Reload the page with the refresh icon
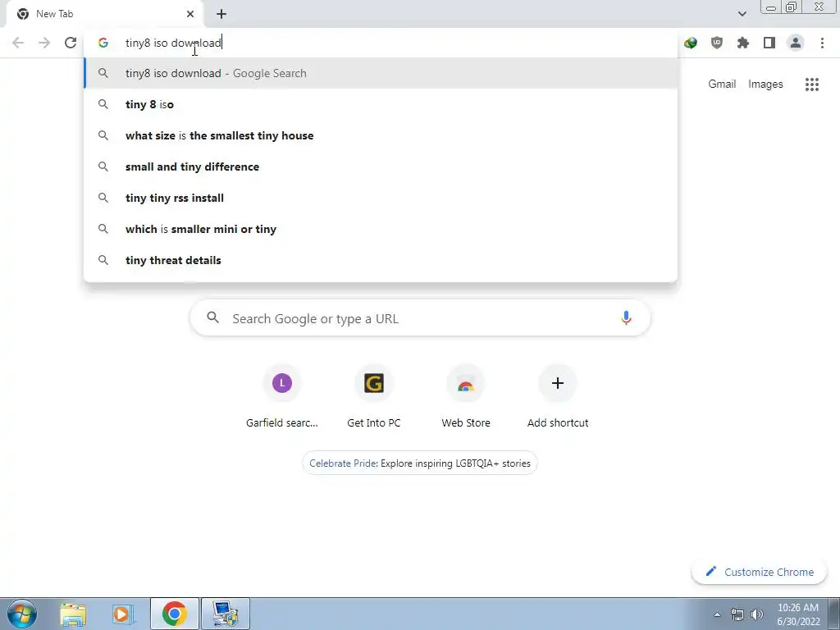This screenshot has height=630, width=840. click(71, 43)
